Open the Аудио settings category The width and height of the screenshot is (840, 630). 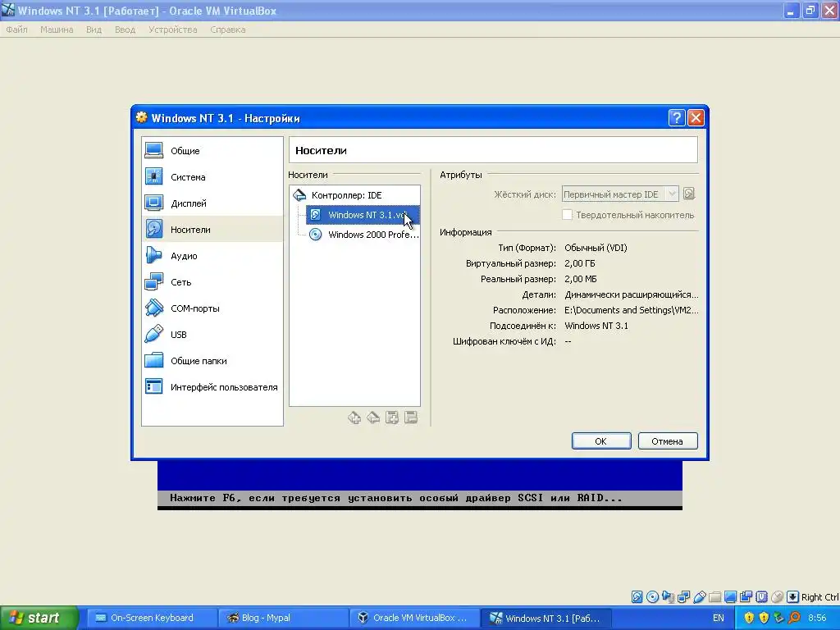212,256
